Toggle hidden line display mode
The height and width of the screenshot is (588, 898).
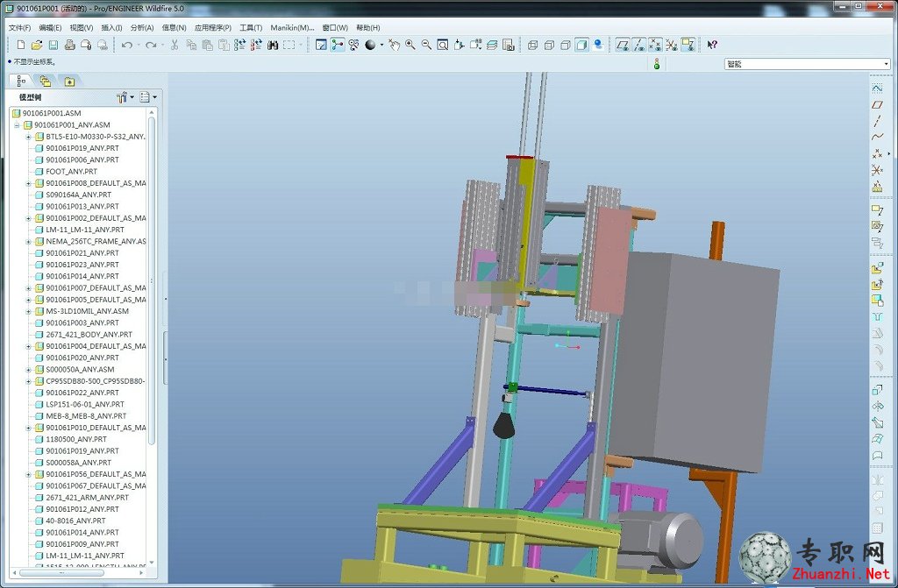click(x=549, y=45)
